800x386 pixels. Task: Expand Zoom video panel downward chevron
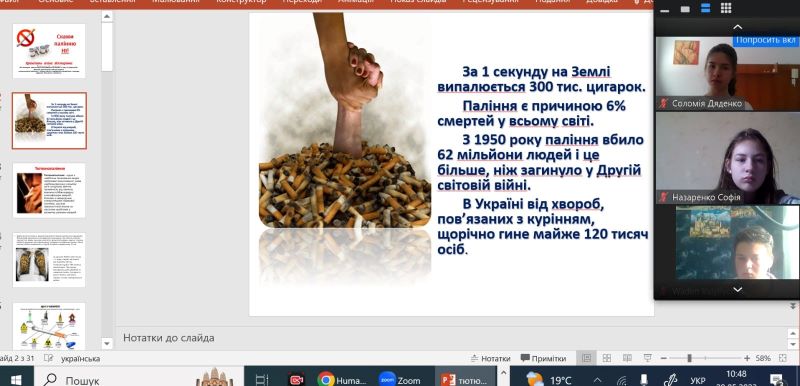point(737,289)
